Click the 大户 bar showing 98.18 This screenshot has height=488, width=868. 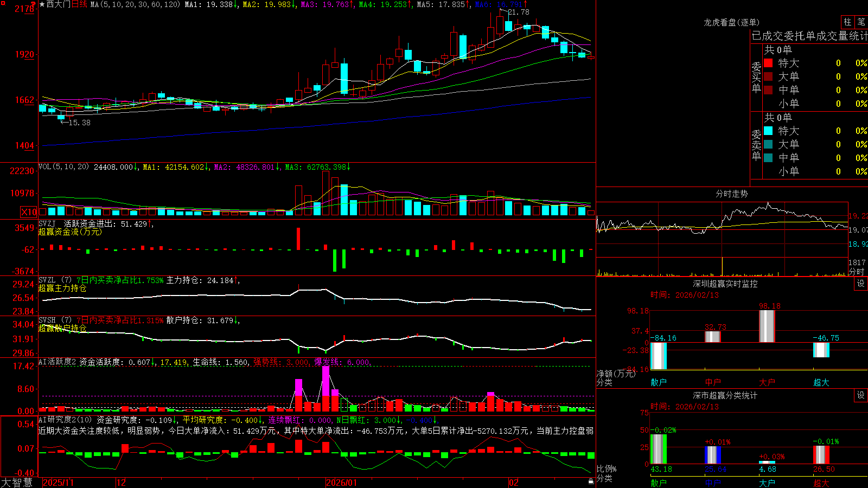click(767, 326)
